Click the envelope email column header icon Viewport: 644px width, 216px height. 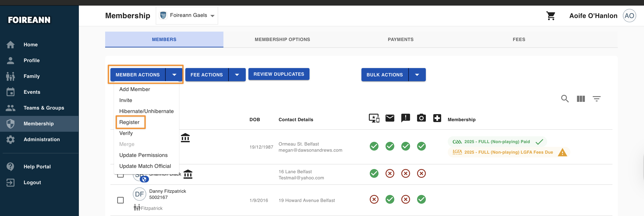tap(390, 118)
